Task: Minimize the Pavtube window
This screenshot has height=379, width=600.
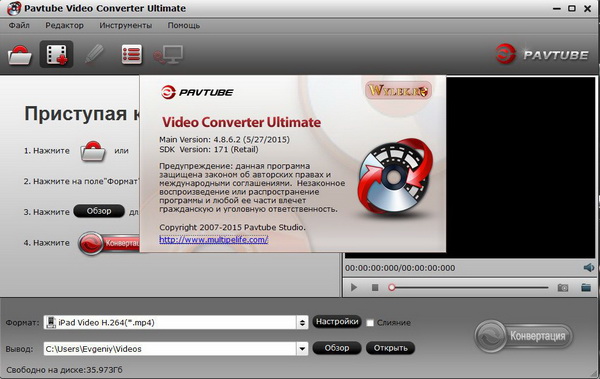Action: point(557,8)
